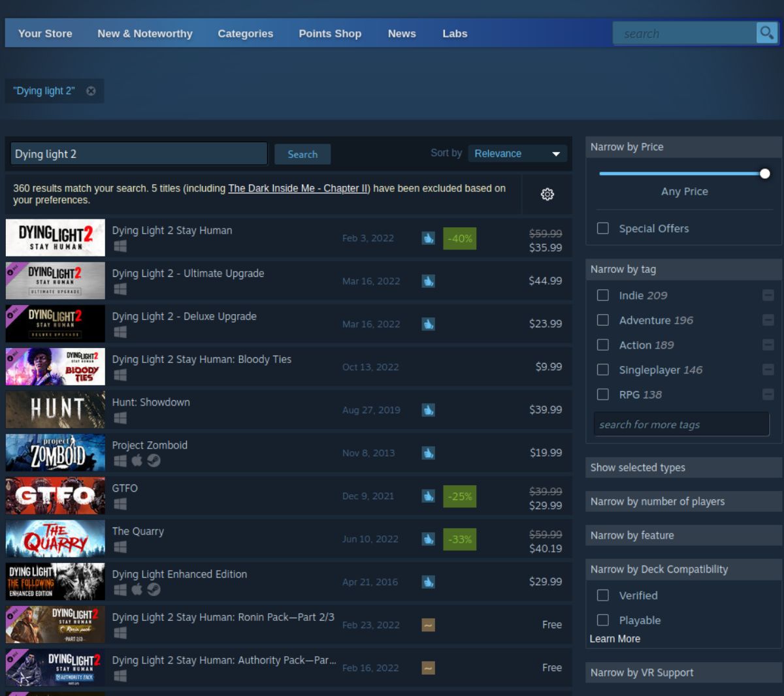Click the Windows icon under GTFO

pyautogui.click(x=120, y=503)
